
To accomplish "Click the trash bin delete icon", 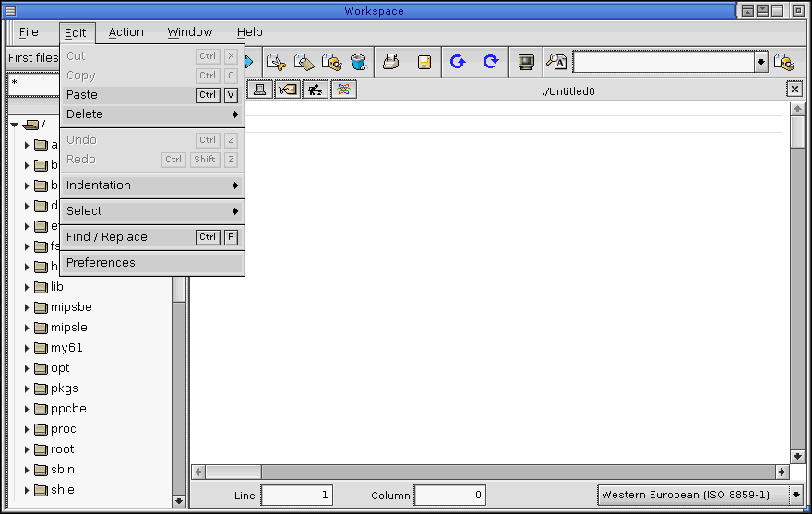I will (359, 62).
